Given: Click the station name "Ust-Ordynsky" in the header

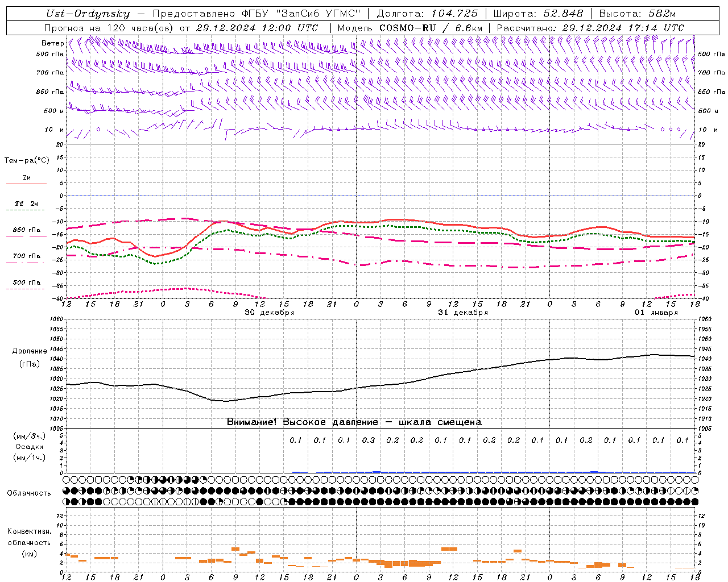Looking at the screenshot, I should coord(88,14).
